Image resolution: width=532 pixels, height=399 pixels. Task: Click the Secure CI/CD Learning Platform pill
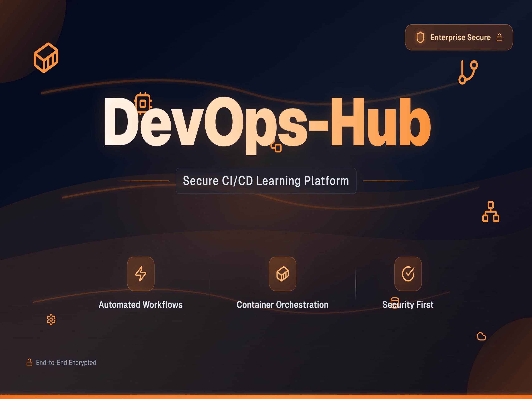click(x=266, y=181)
